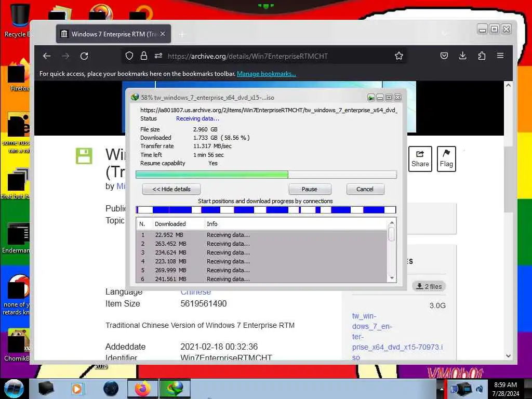Click the page scrollbar up arrow
Image resolution: width=532 pixels, height=399 pixels.
tap(508, 85)
